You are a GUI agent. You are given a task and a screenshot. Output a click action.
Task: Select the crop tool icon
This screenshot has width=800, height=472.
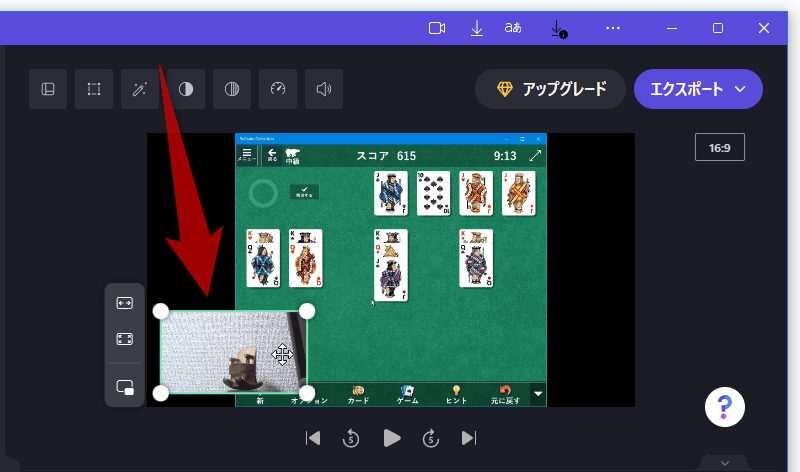point(94,89)
